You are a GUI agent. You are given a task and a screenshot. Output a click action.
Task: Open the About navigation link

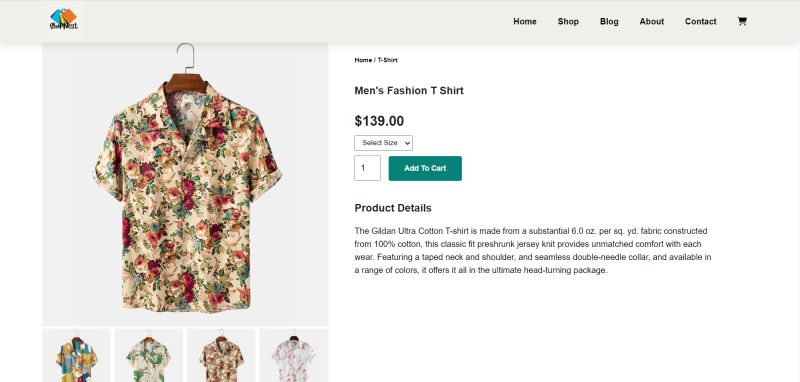coord(652,21)
